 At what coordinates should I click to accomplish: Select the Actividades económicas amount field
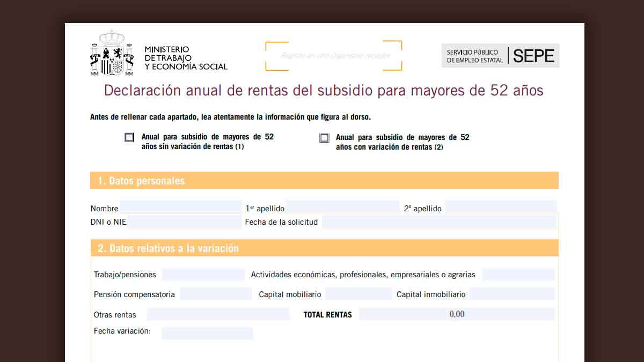[x=518, y=275]
